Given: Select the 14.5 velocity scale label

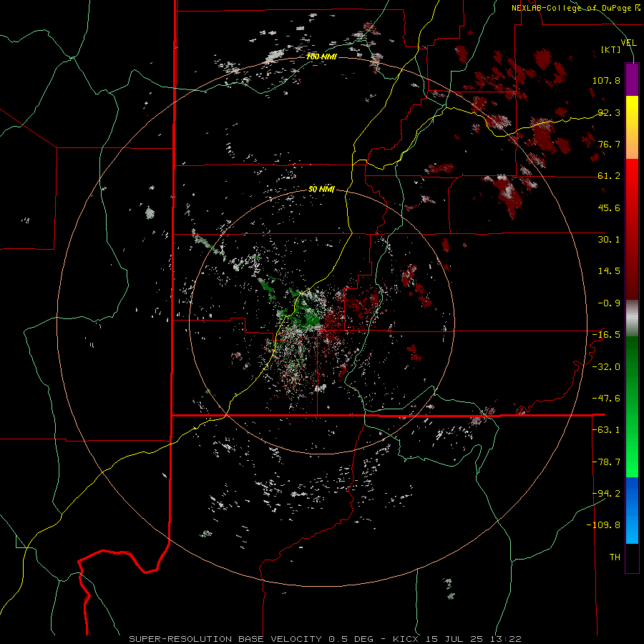Looking at the screenshot, I should [x=609, y=271].
